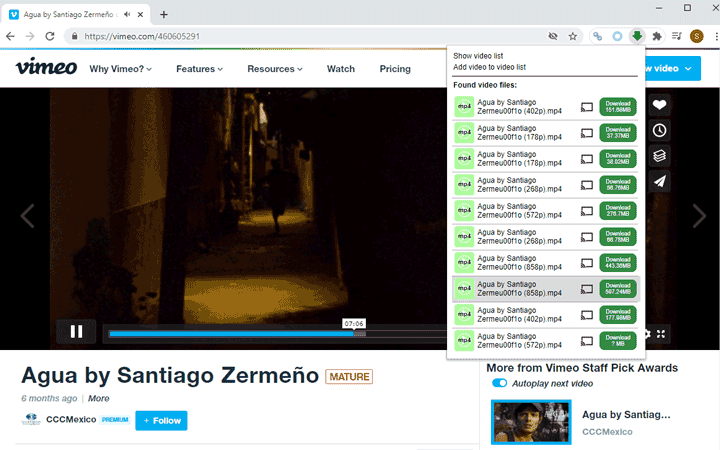This screenshot has width=720, height=450.
Task: Pause the playing video
Action: [76, 331]
